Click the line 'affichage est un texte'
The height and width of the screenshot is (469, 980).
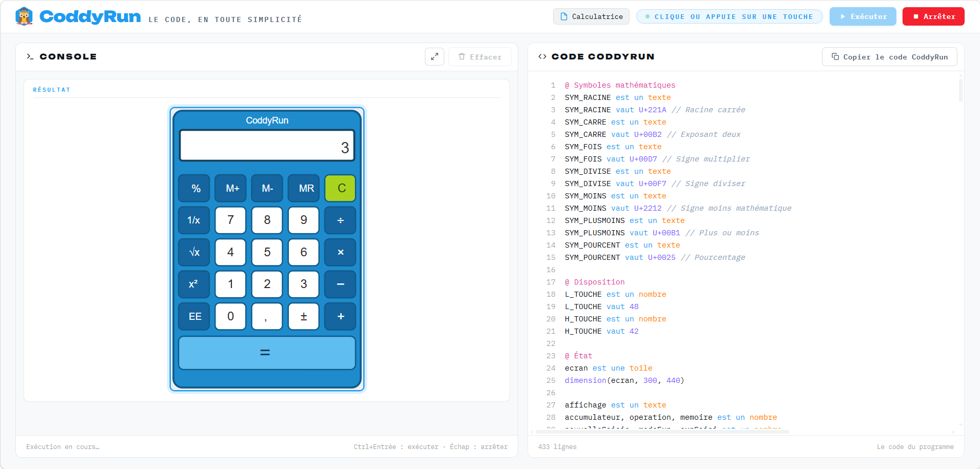615,405
